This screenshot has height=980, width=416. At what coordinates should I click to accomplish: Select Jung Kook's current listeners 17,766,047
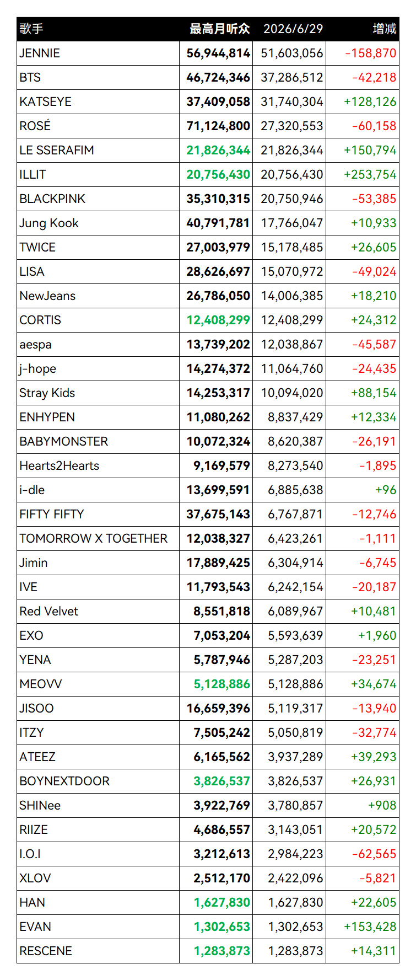[292, 223]
